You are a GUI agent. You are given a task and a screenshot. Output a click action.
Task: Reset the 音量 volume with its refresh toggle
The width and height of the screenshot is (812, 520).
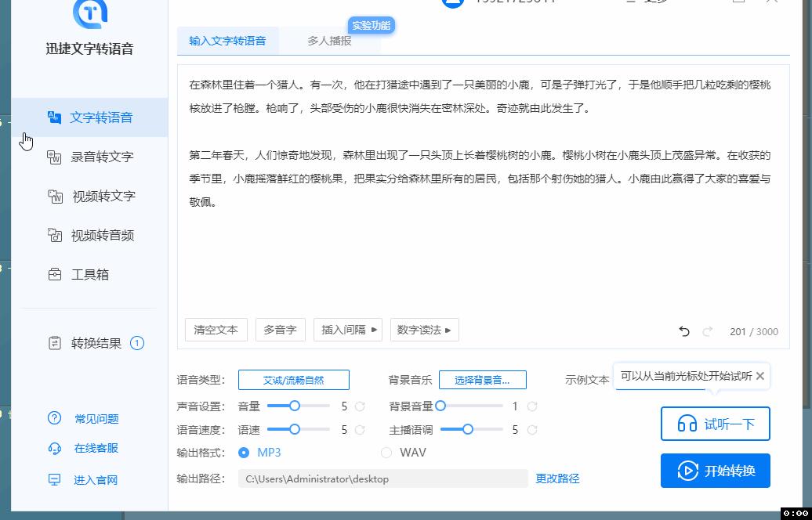tap(360, 406)
